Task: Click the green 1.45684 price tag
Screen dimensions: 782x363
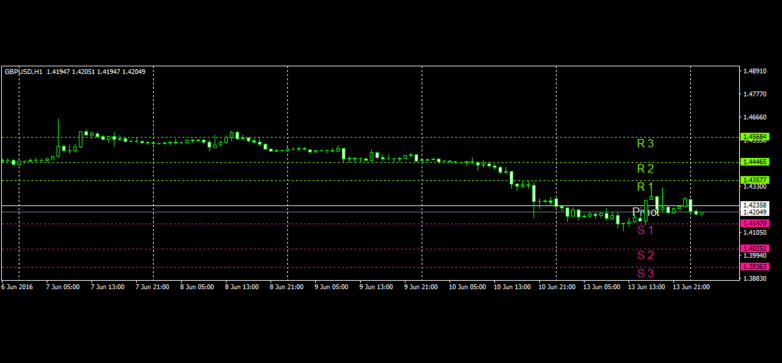Action: pyautogui.click(x=756, y=137)
